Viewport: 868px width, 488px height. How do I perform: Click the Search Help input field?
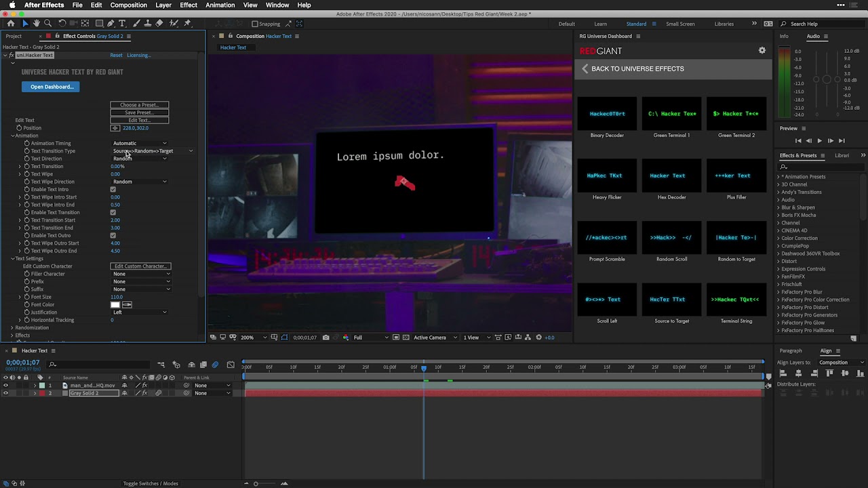[822, 24]
